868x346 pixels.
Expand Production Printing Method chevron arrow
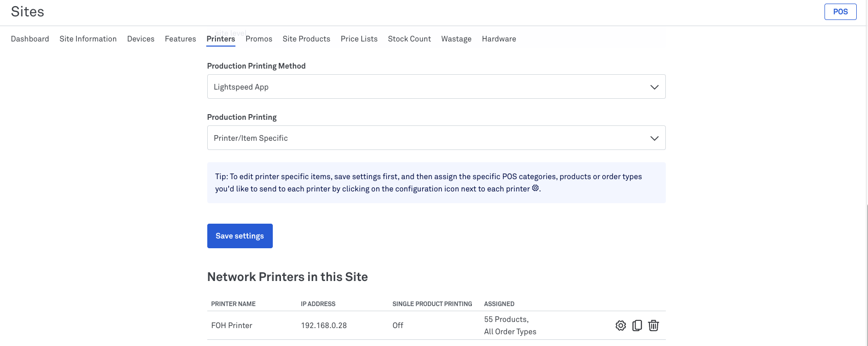654,87
